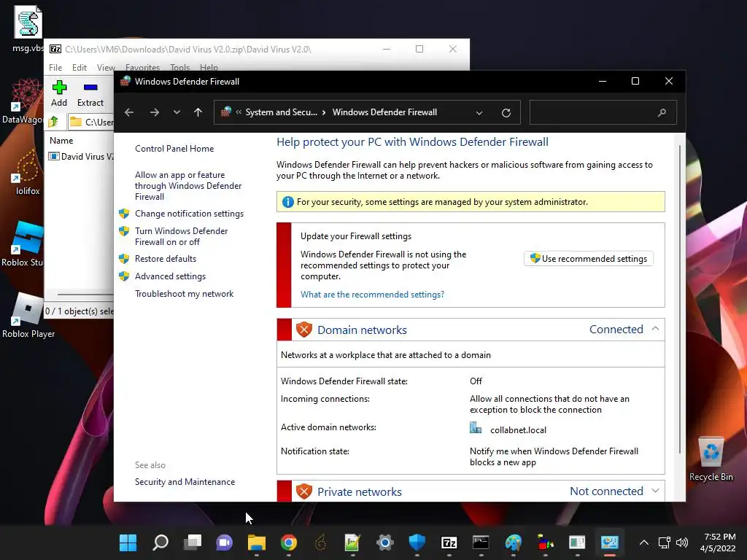Open msg.vbs desktop file
This screenshot has height=560, width=747.
(28, 28)
